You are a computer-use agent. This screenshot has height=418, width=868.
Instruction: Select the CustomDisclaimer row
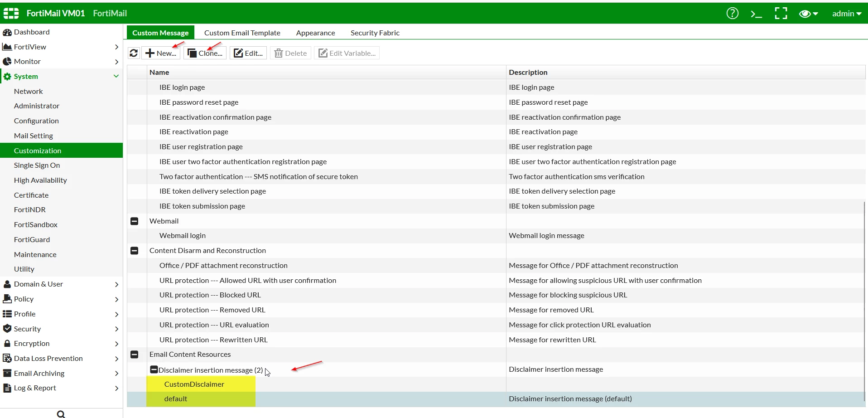coord(496,384)
